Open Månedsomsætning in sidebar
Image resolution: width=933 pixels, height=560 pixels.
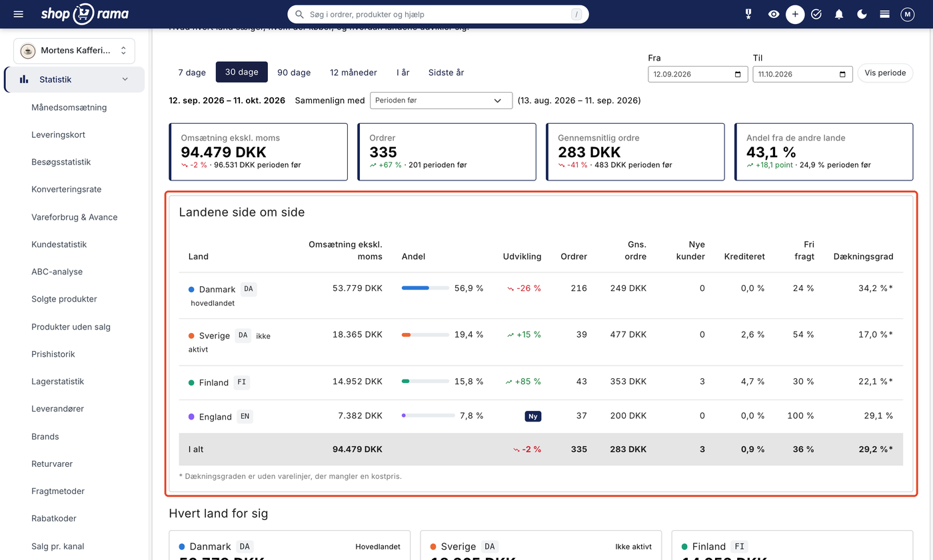click(x=69, y=107)
